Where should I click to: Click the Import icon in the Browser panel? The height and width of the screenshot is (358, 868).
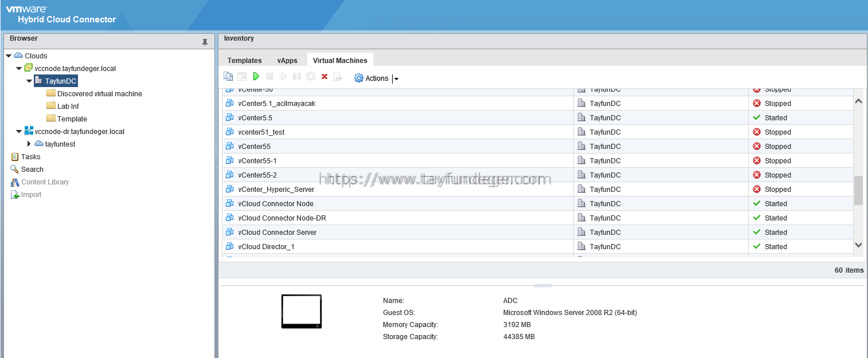[x=15, y=195]
